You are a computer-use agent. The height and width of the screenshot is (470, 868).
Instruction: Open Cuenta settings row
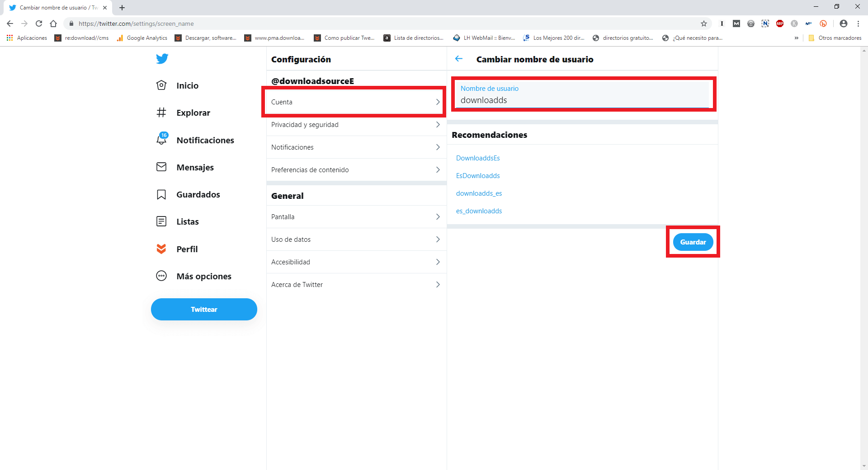point(356,102)
